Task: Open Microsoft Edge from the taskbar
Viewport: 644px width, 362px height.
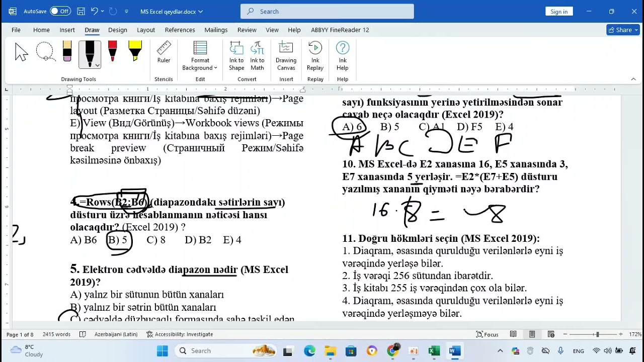Action: tap(309, 350)
